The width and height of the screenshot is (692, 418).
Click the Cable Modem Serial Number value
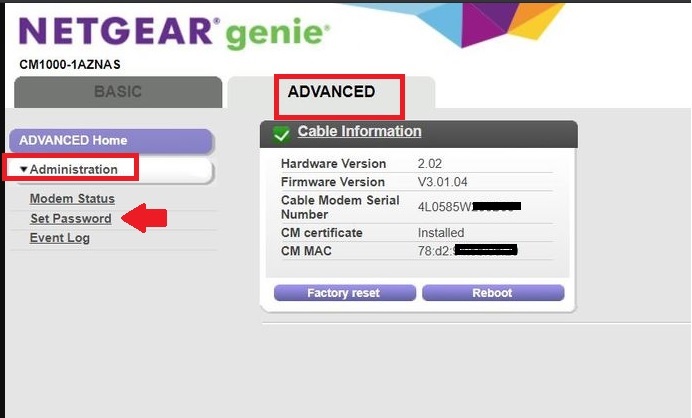click(469, 207)
